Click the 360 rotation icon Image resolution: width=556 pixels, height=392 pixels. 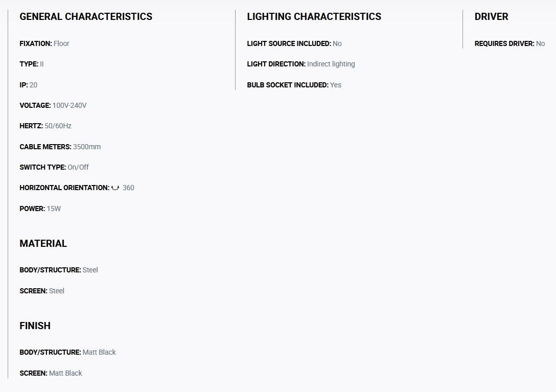coord(115,188)
